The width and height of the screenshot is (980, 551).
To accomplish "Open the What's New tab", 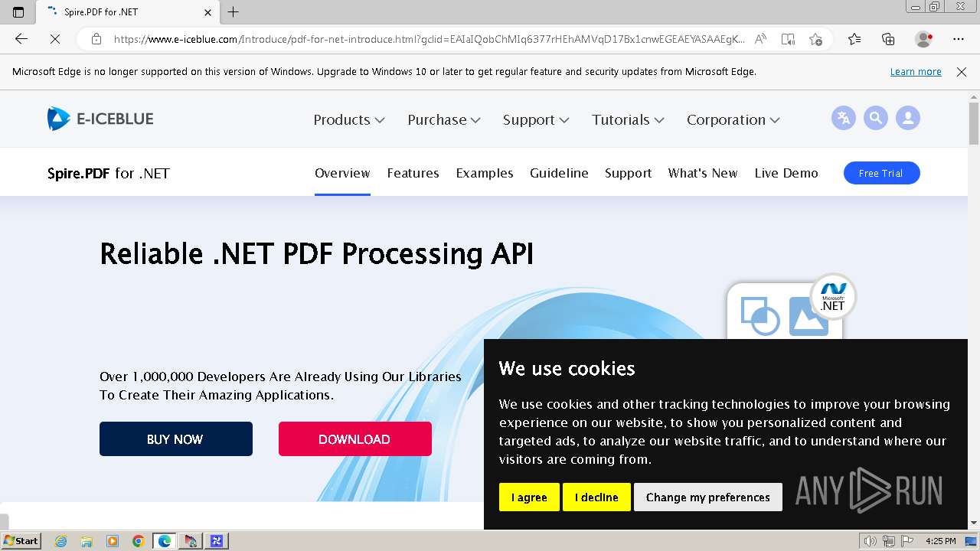I will (x=703, y=173).
